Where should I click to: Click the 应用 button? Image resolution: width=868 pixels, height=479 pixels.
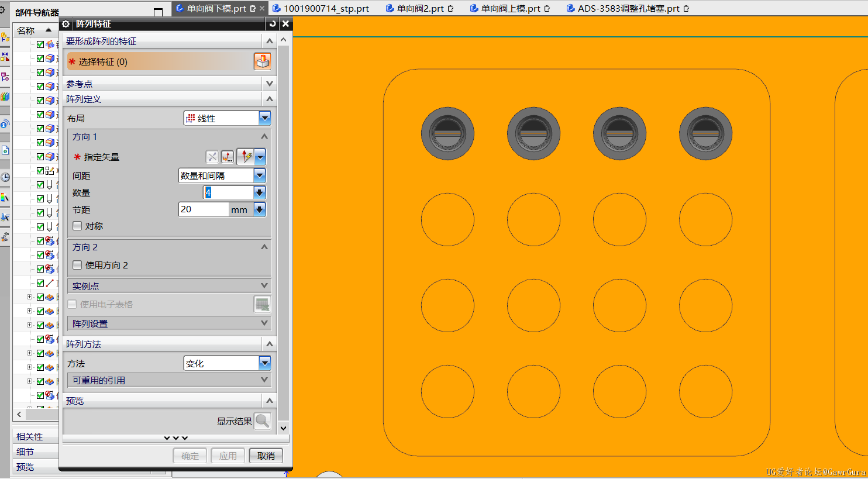[x=228, y=456]
